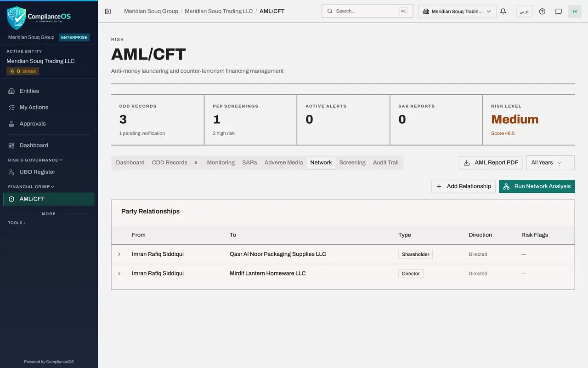588x368 pixels.
Task: Click the Direction column header
Action: click(x=480, y=235)
